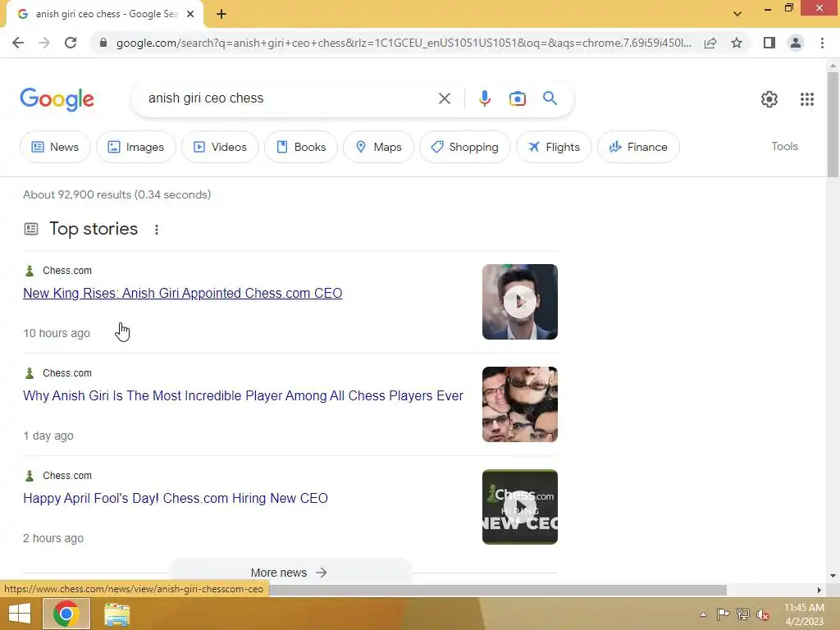Search by image with the camera icon
The height and width of the screenshot is (630, 840).
517,98
